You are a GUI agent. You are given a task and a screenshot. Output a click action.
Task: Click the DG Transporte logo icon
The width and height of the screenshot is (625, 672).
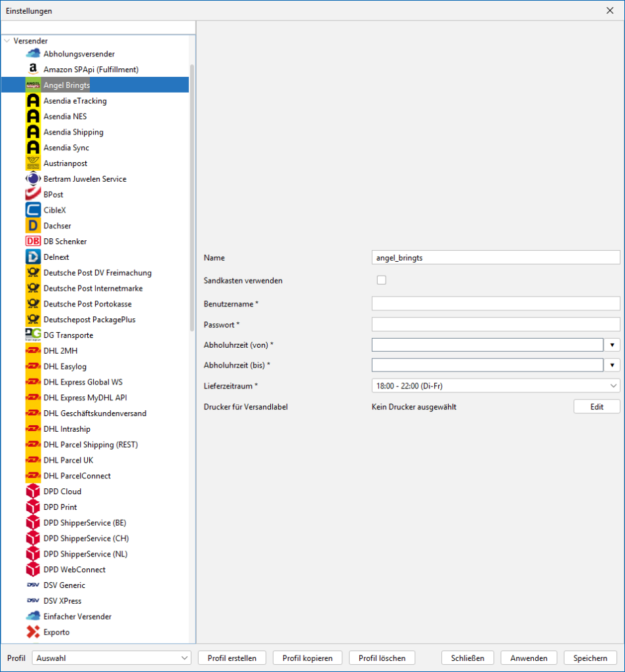tap(33, 335)
